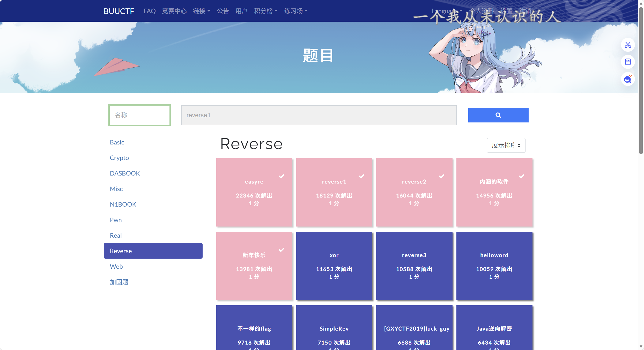
Task: Click the floating note/storage icon
Action: coord(628,62)
